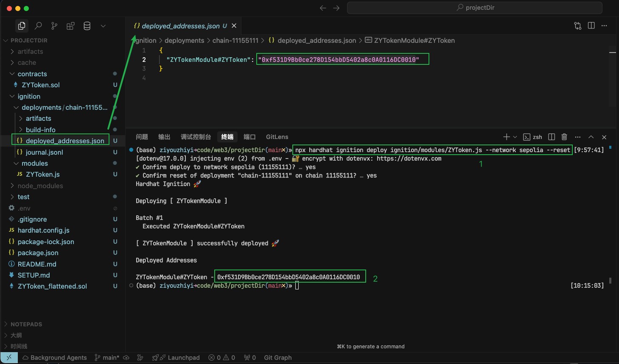Switch to the 端口 ports tab
The width and height of the screenshot is (619, 364).
[x=249, y=137]
